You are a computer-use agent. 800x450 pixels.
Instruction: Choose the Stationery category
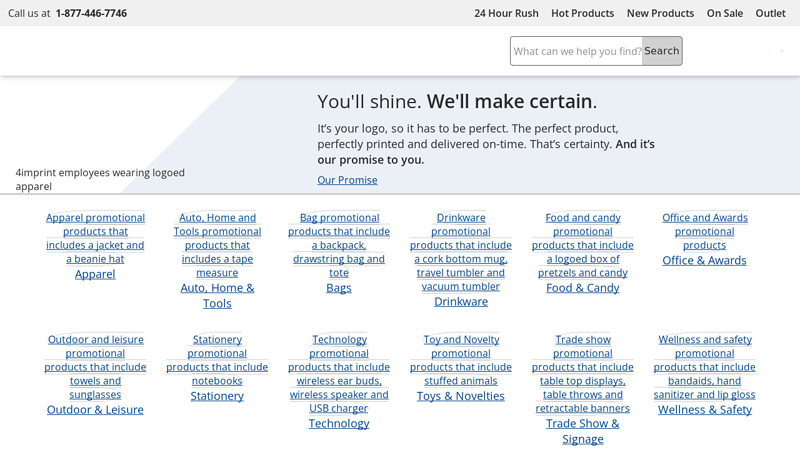(217, 396)
